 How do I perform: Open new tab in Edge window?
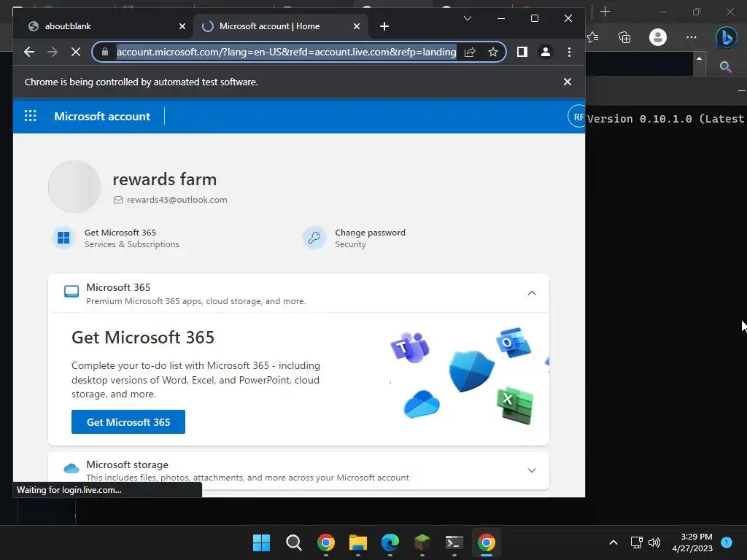(x=605, y=12)
